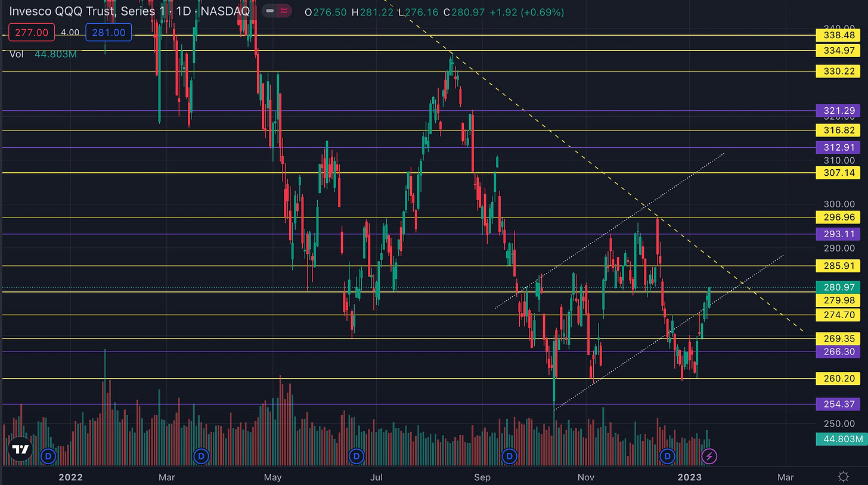Click the 300.00 price scale label
The width and height of the screenshot is (868, 485).
[x=839, y=204]
